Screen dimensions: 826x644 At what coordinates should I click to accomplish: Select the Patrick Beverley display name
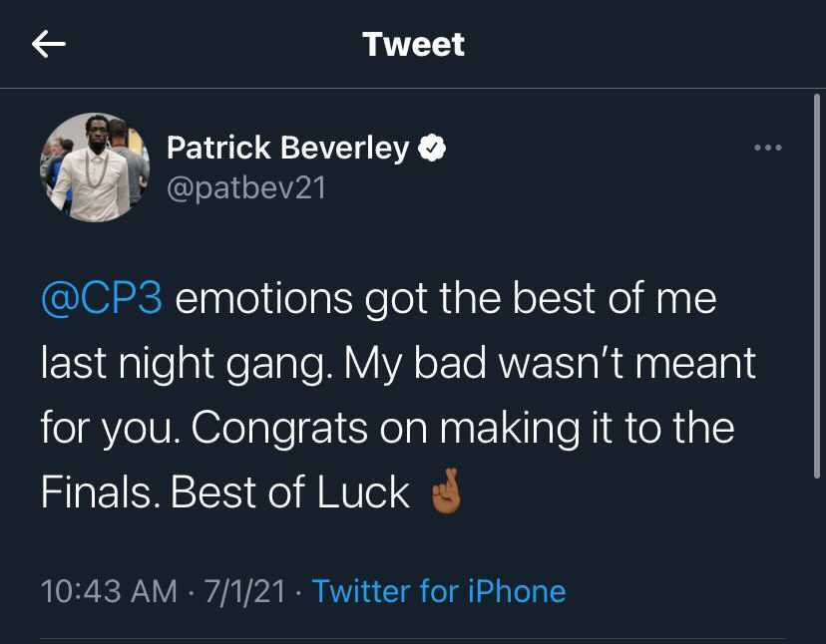tap(287, 149)
